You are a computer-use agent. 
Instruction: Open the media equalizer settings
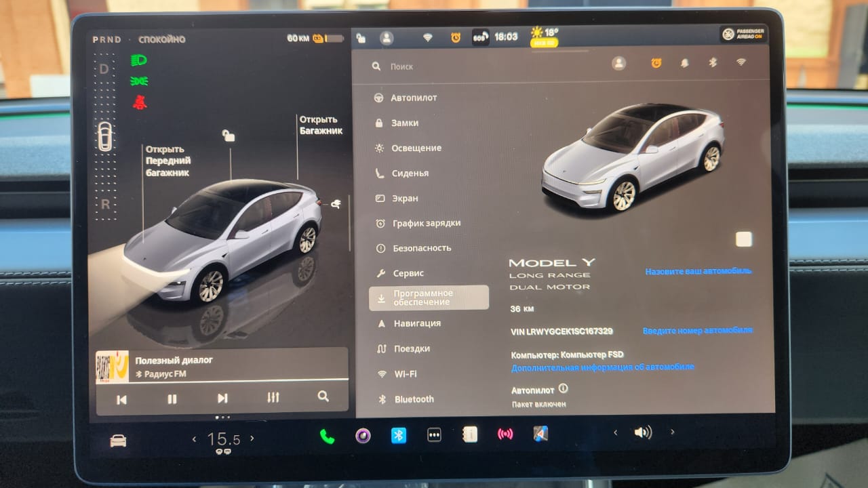coord(273,397)
